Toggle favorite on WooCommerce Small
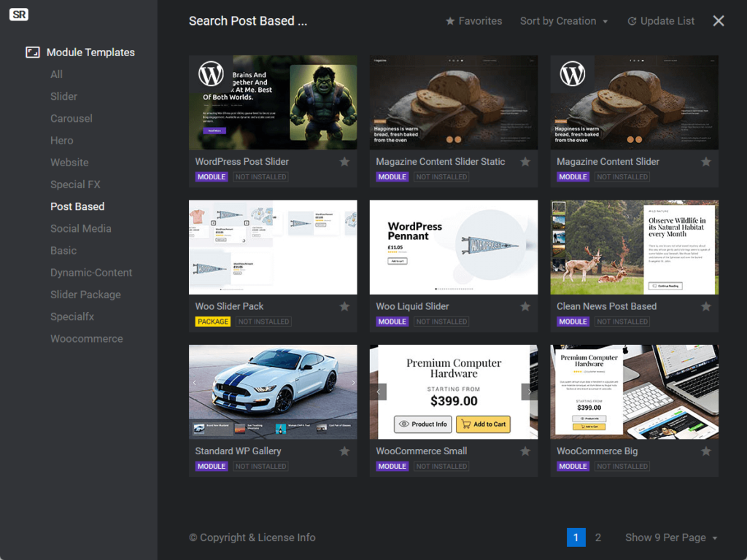This screenshot has height=560, width=747. 525,451
